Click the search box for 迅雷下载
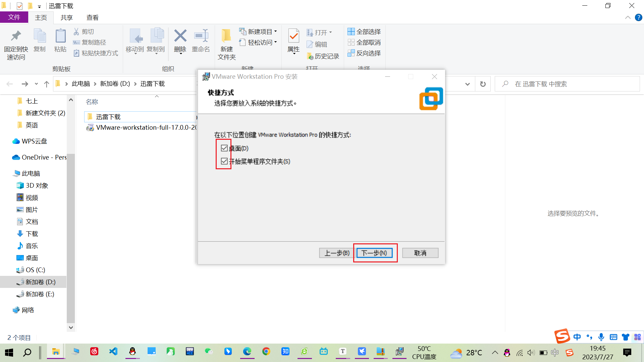The height and width of the screenshot is (362, 644). (x=567, y=84)
